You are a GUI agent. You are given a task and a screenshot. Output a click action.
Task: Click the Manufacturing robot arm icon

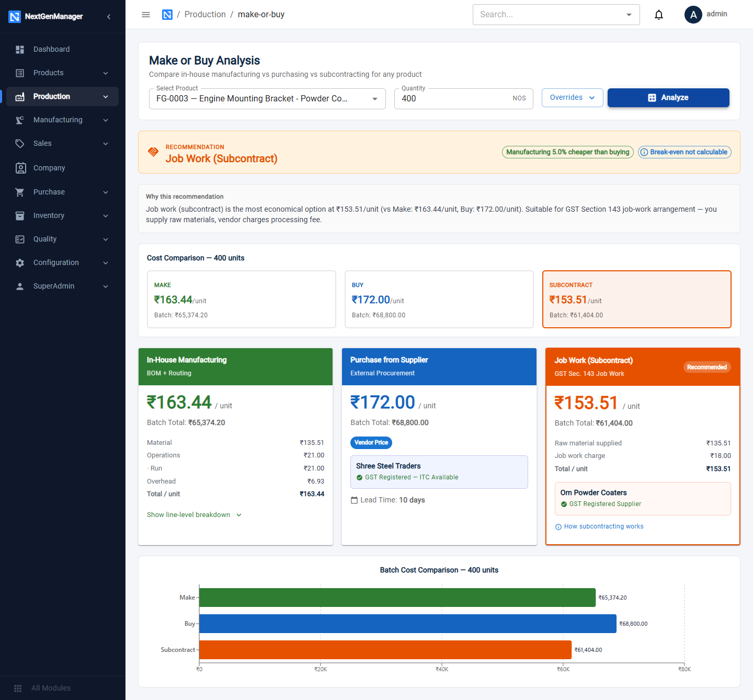coord(20,120)
